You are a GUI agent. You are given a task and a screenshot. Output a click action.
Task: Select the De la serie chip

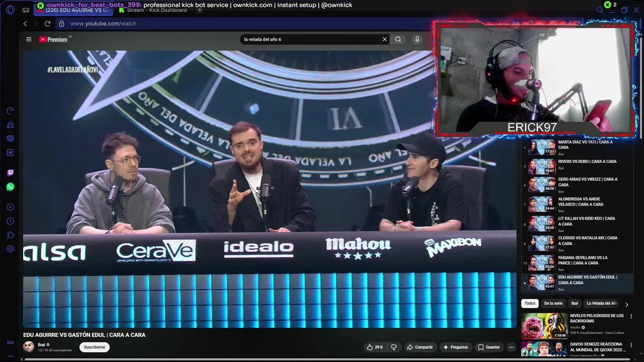pyautogui.click(x=553, y=303)
